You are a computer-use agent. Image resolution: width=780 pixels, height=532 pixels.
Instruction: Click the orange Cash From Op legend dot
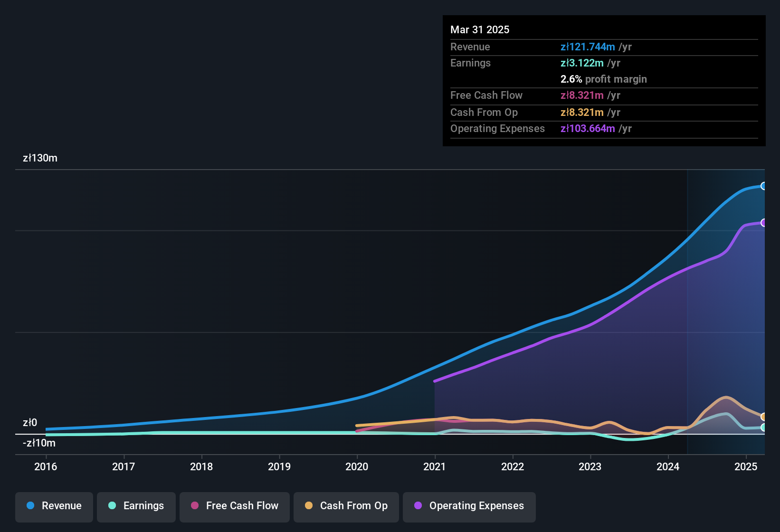tap(309, 506)
